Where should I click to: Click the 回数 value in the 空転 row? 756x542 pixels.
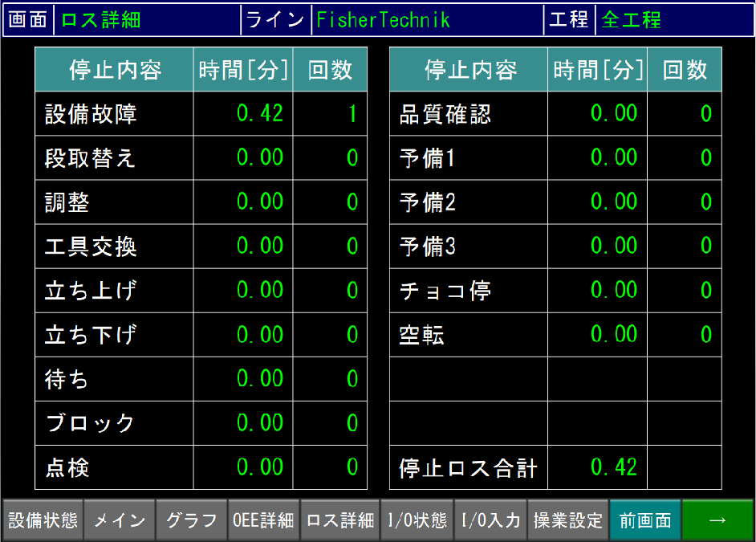click(706, 335)
